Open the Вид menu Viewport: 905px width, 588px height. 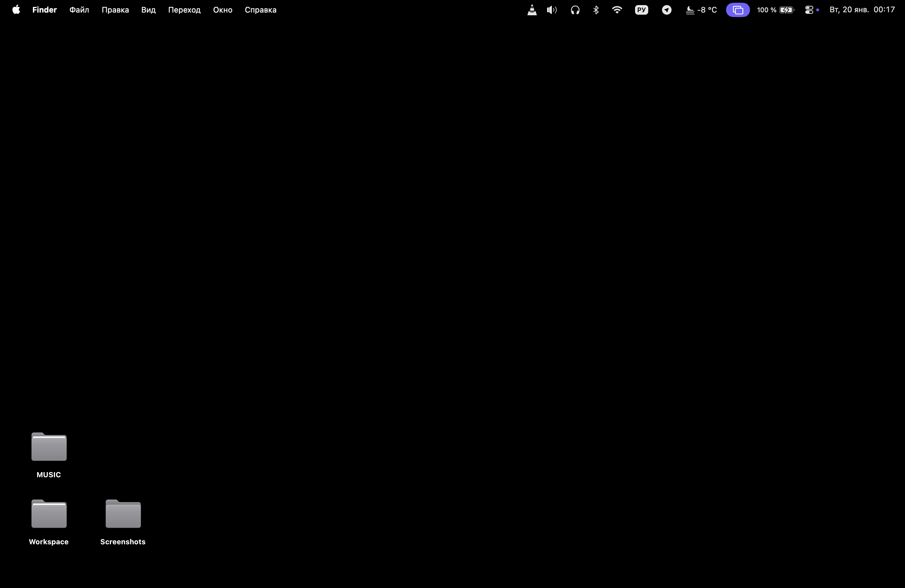click(x=148, y=10)
